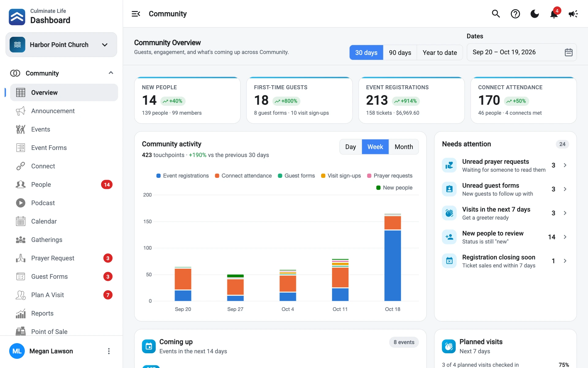588x368 pixels.
Task: Open Unread guest forms chevron
Action: [565, 189]
